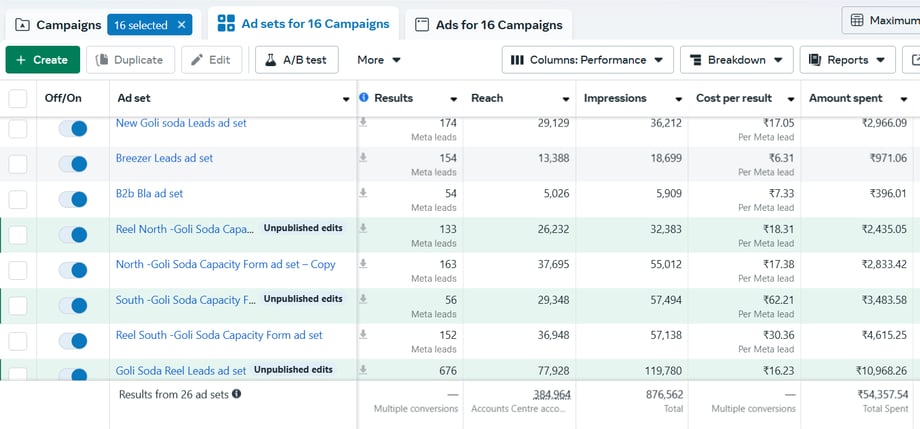This screenshot has width=920, height=429.
Task: Click the download icon in B2b Bla row
Action: coord(363,193)
